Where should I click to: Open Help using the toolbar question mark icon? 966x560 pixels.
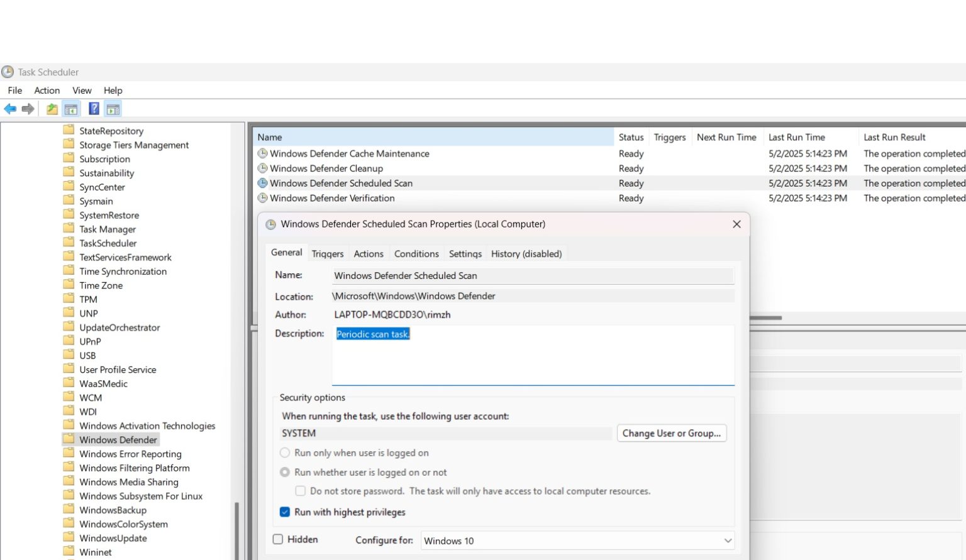[93, 108]
